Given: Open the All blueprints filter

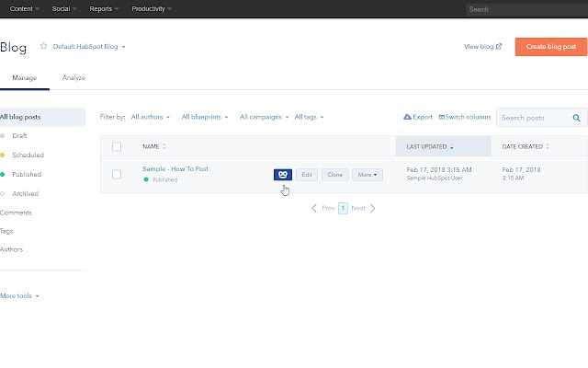Looking at the screenshot, I should (205, 117).
